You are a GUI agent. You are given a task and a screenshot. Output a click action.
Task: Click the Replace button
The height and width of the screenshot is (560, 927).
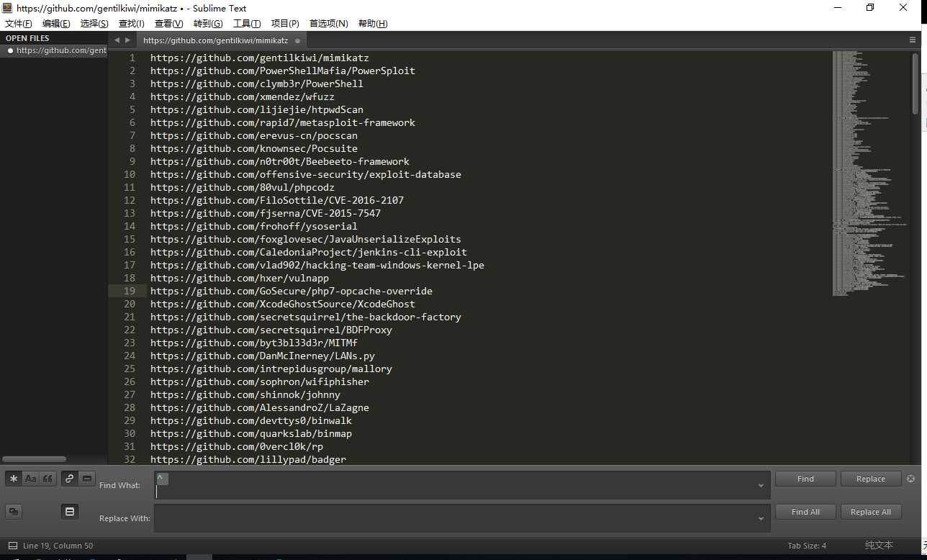(870, 479)
